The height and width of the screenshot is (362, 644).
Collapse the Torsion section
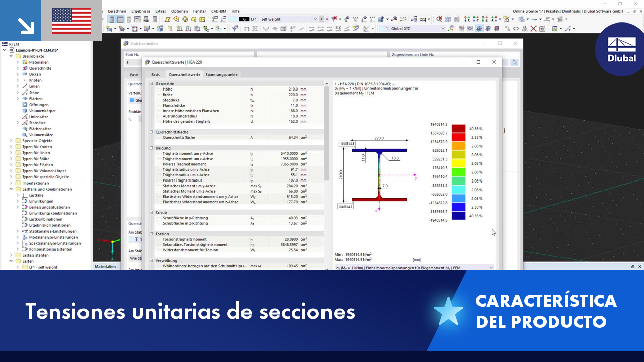152,234
